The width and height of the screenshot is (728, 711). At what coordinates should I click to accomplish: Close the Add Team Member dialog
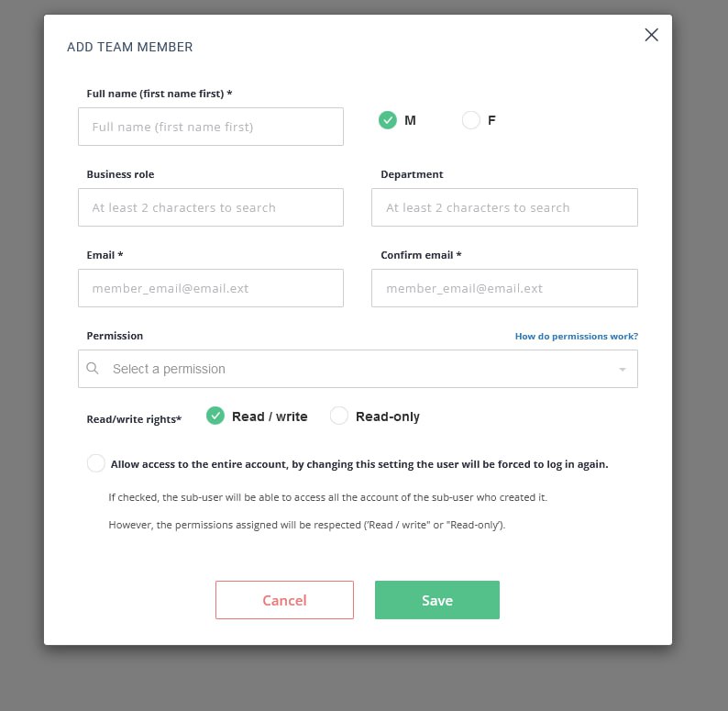point(651,34)
